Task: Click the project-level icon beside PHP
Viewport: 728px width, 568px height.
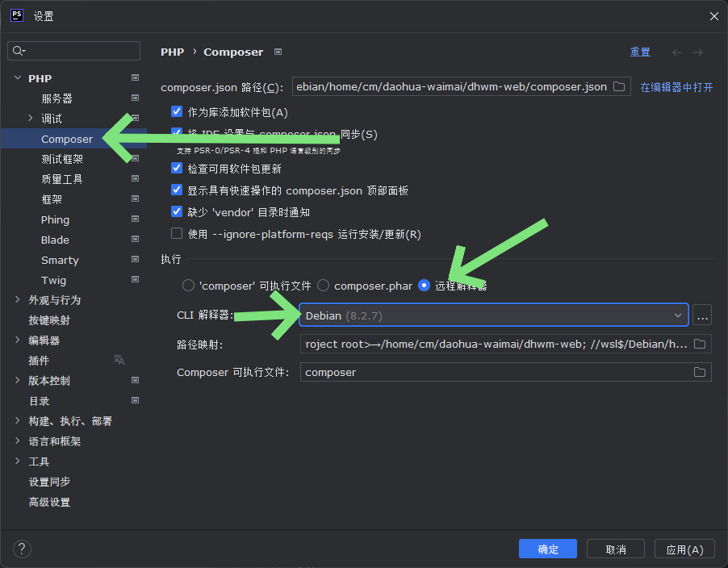Action: [135, 77]
